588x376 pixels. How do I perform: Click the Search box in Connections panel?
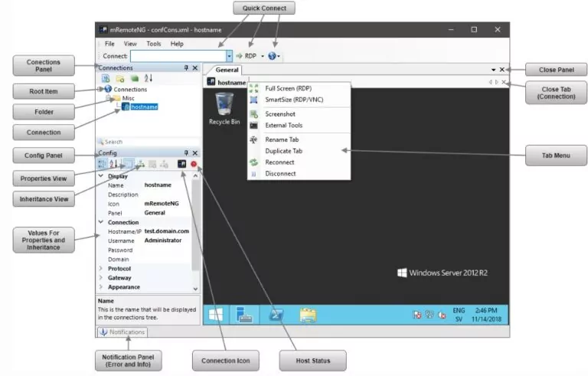(x=148, y=142)
